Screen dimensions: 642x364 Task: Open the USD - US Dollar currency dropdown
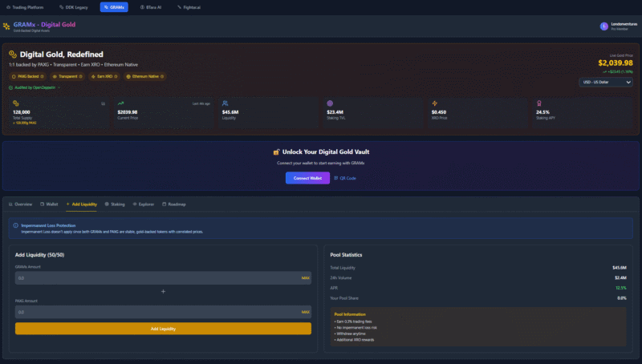(x=606, y=82)
